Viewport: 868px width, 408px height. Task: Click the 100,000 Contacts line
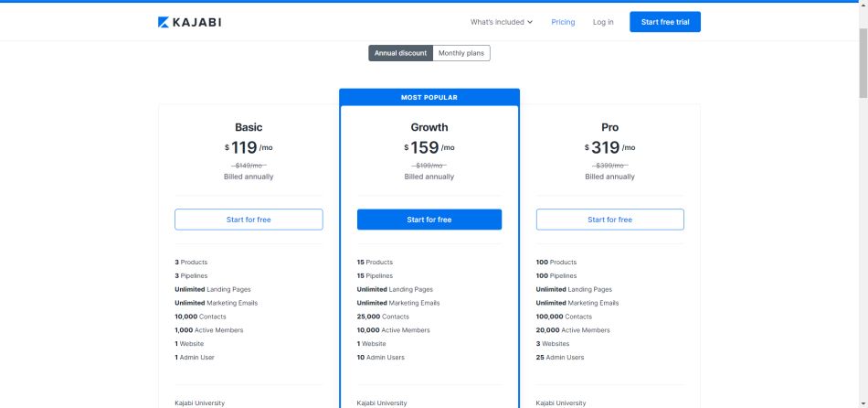564,317
